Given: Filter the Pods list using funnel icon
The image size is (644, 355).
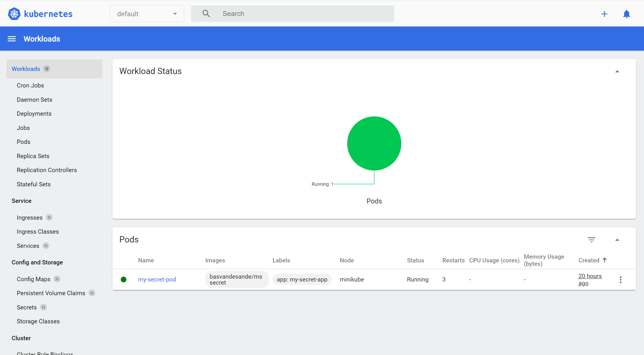Looking at the screenshot, I should 591,240.
